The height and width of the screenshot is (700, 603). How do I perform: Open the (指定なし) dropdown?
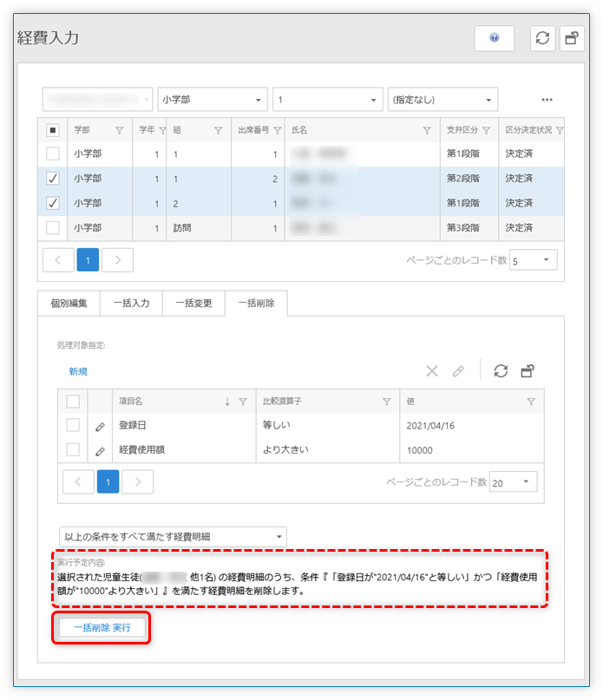point(443,100)
